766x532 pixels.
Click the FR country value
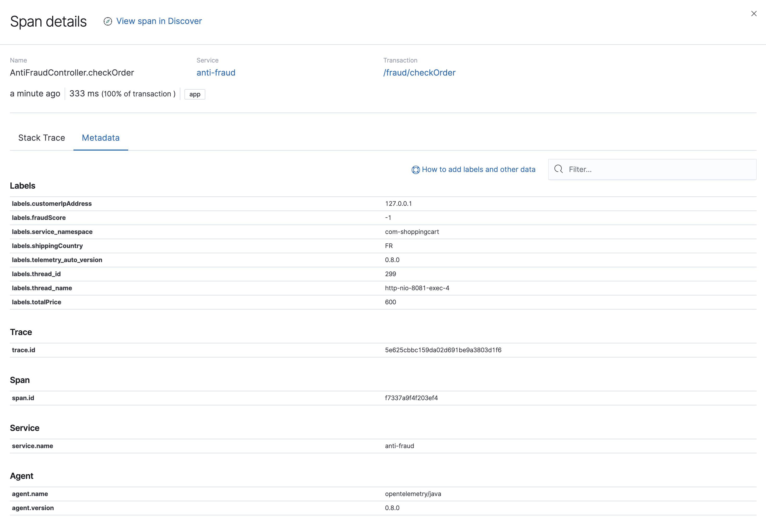[389, 246]
